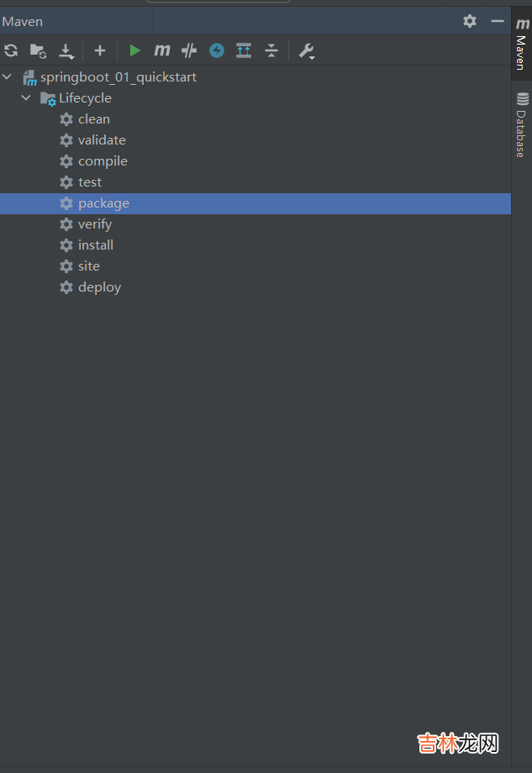Collapse the springboot_01_quickstart project node

coord(8,77)
